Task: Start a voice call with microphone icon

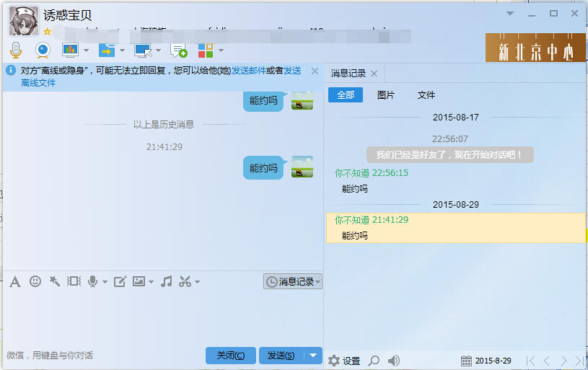Action: 15,50
